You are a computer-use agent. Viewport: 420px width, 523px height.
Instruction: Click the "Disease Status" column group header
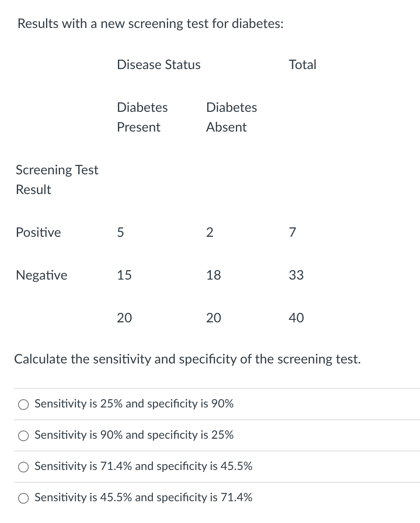159,65
